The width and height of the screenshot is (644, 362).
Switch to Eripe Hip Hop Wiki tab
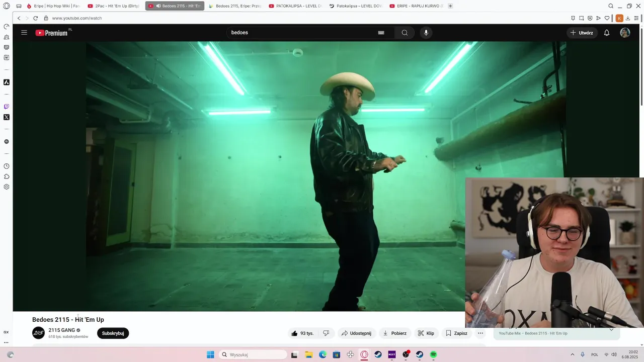coord(53,6)
